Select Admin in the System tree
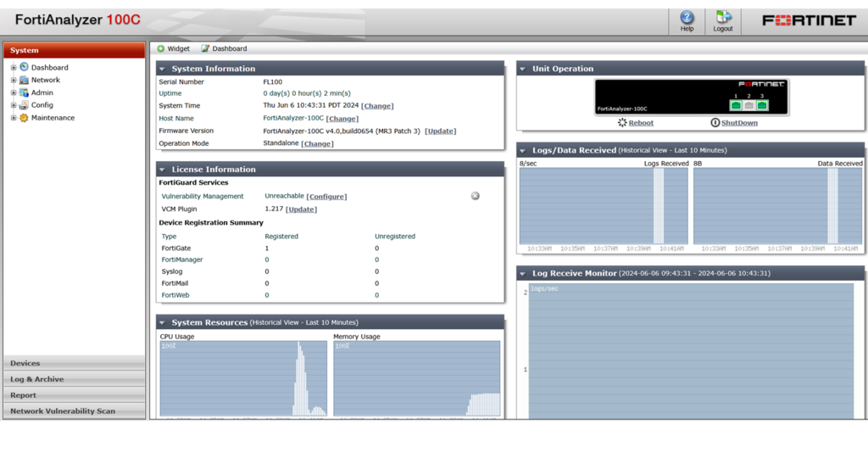868x463 pixels. pos(42,92)
